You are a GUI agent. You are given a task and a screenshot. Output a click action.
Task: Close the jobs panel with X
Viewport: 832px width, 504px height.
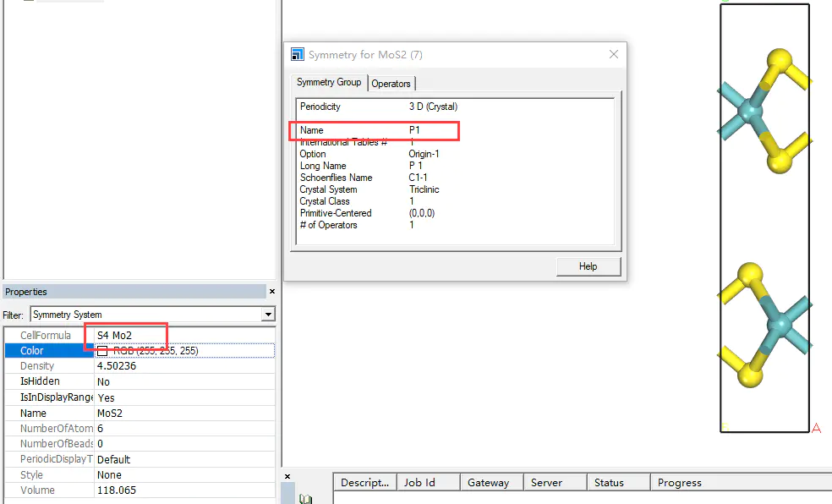click(x=287, y=476)
